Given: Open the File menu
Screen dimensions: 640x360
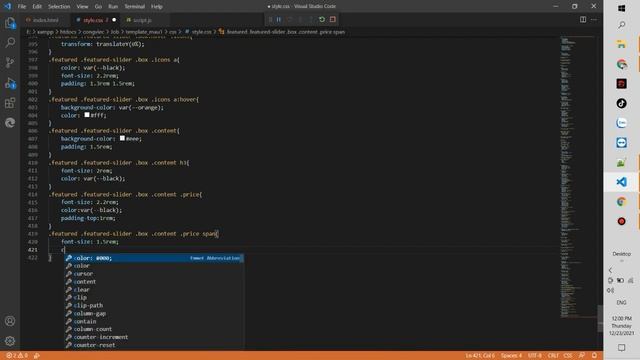Looking at the screenshot, I should (22, 7).
